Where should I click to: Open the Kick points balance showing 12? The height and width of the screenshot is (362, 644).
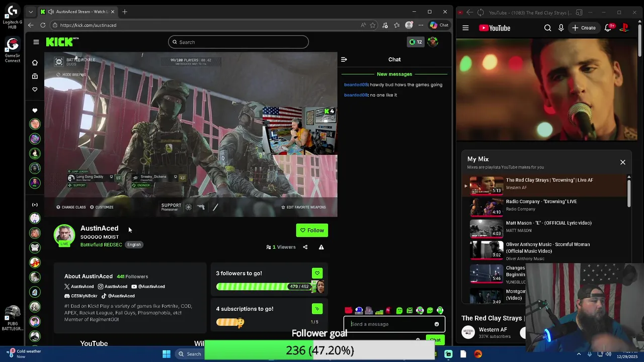(416, 42)
